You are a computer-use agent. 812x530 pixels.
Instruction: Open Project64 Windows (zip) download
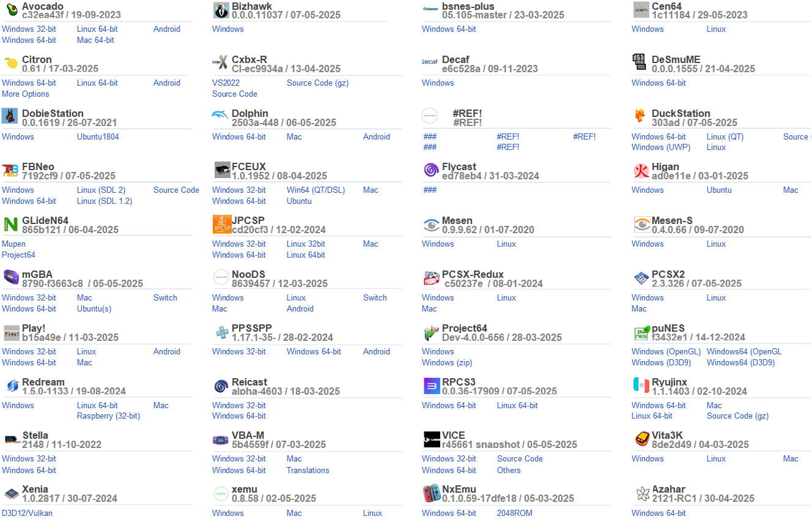pos(447,362)
